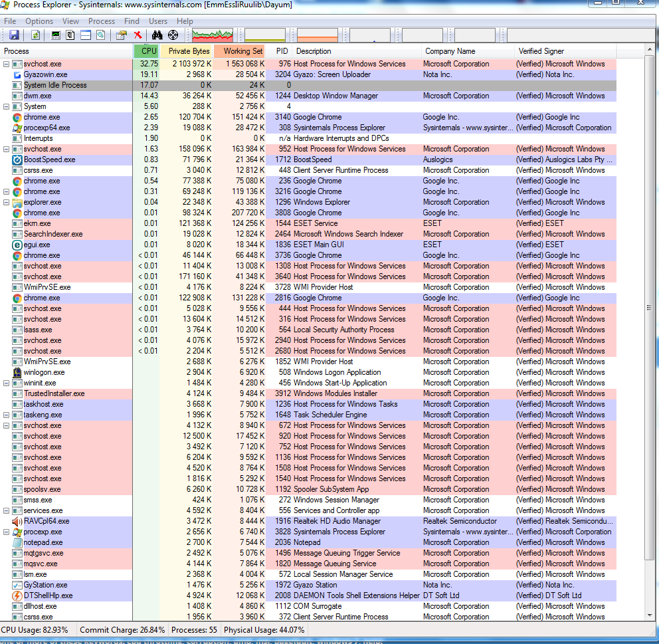Click the notepad.exe process icon
659x644 pixels.
pos(17,542)
